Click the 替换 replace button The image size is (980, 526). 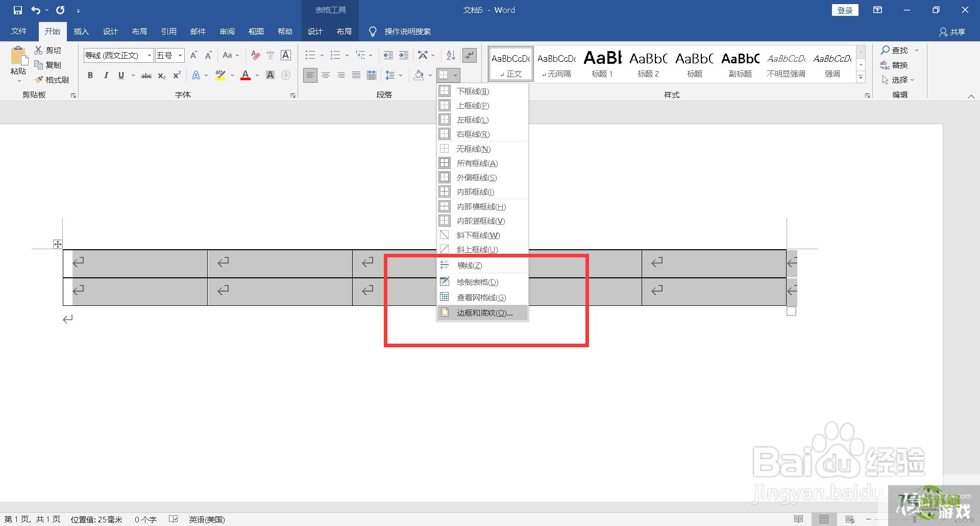(x=894, y=65)
